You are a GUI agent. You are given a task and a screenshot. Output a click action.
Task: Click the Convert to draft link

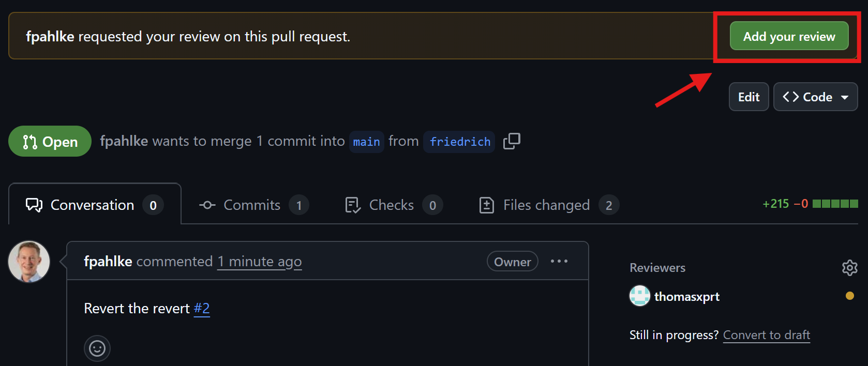pyautogui.click(x=766, y=335)
